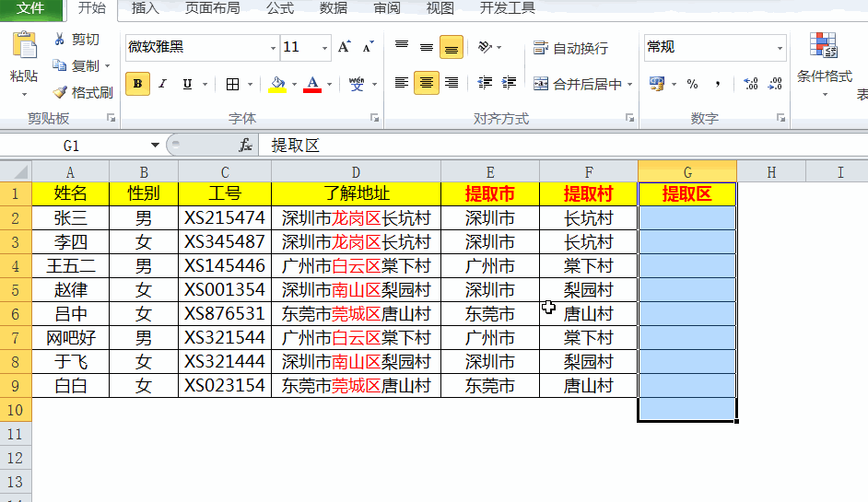The image size is (868, 502).
Task: Switch to the 插入 Insert tab
Action: (x=145, y=8)
